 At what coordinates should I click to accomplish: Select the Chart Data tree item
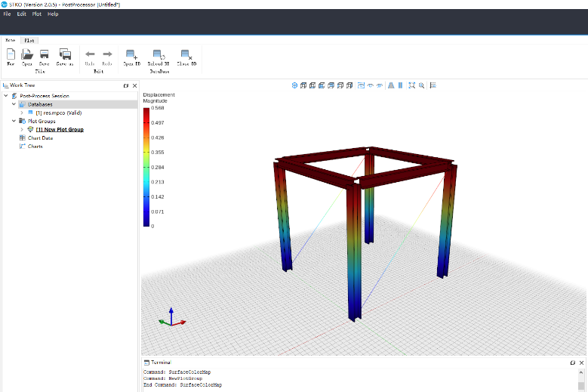click(40, 138)
